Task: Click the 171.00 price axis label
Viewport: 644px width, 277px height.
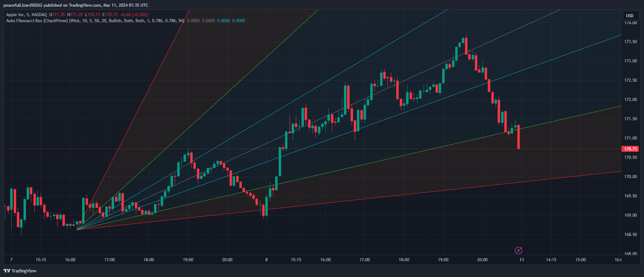Action: pos(631,138)
